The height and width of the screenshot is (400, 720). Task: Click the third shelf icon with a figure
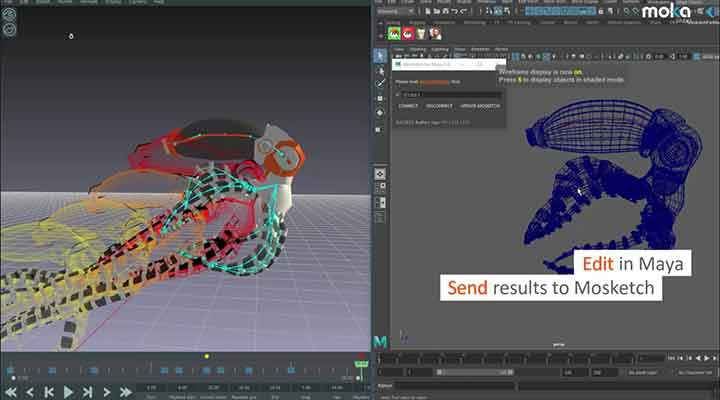[421, 33]
